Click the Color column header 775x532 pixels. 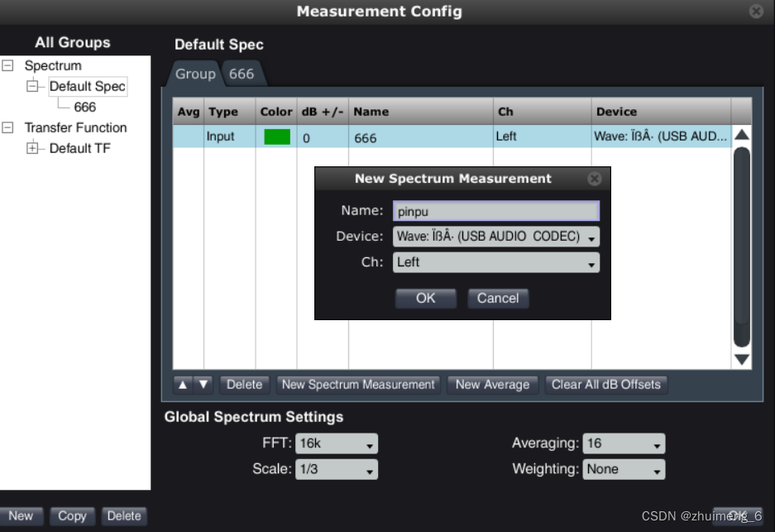[276, 112]
